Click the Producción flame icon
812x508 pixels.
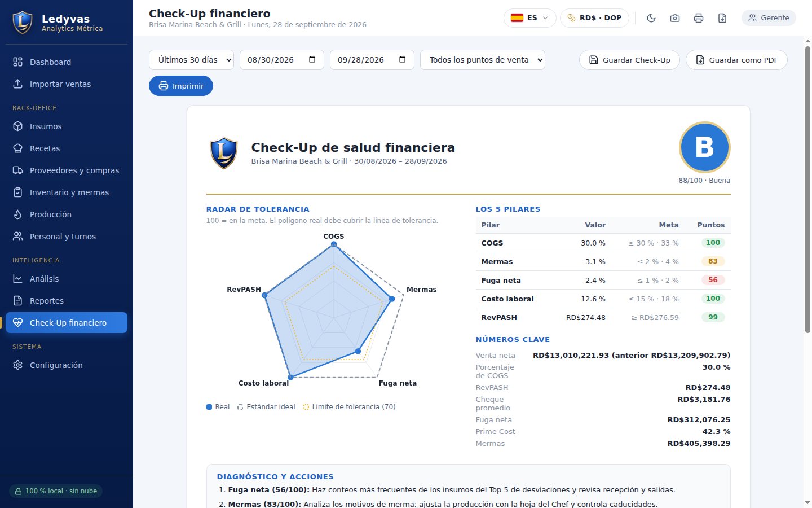pyautogui.click(x=18, y=214)
